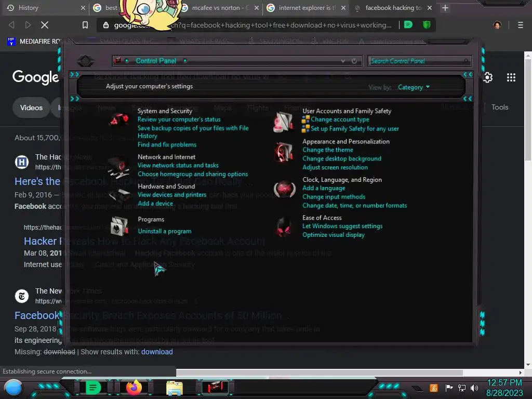Click the Ease of Access icon
The height and width of the screenshot is (399, 532).
point(284,227)
